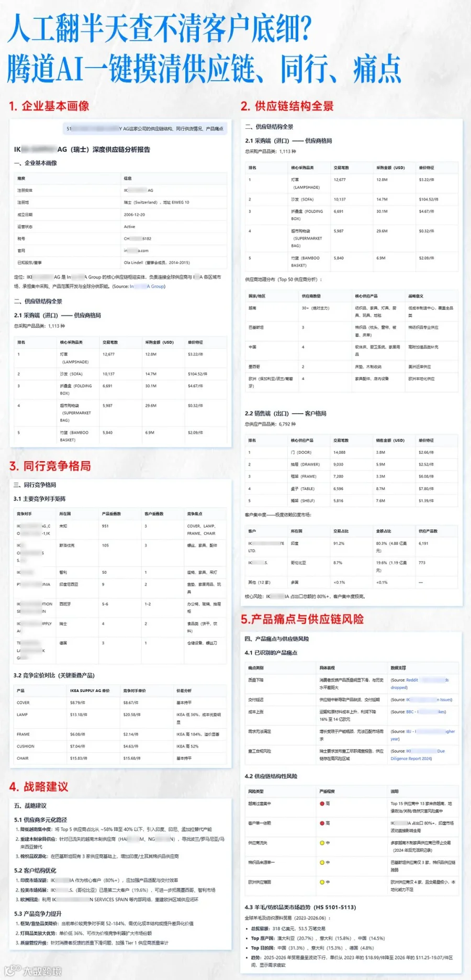Image resolution: width=471 pixels, height=980 pixels.
Task: Click the '2.2 销售端 (出口)' subsection heading
Action: click(286, 414)
